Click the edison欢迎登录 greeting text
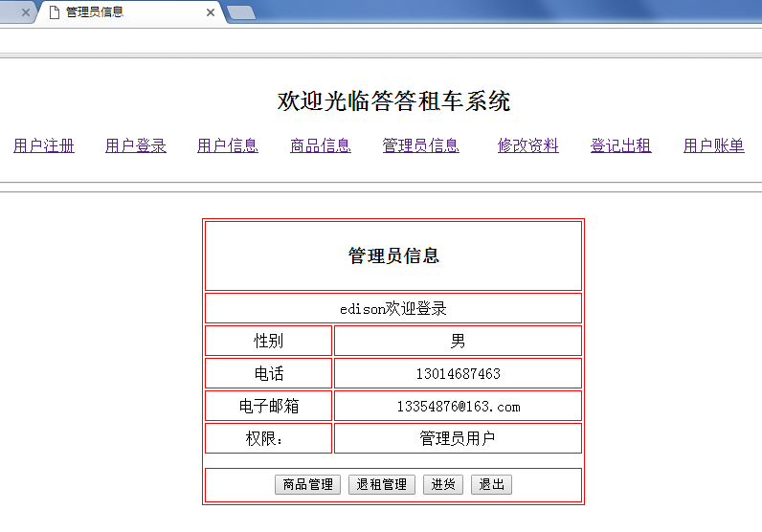This screenshot has width=762, height=532. (393, 308)
